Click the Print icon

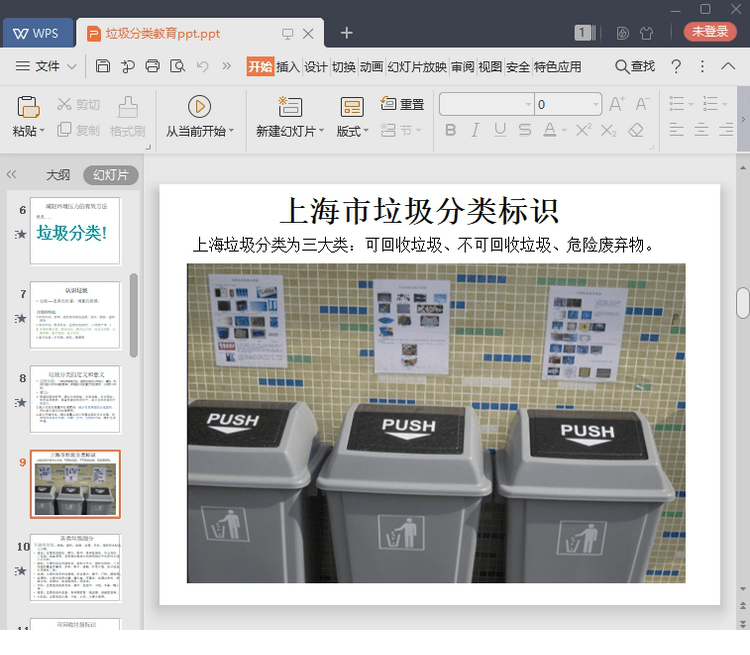coord(153,66)
